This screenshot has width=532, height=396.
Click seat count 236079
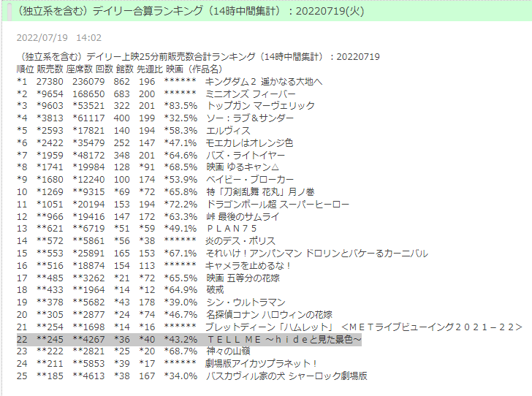(x=88, y=82)
